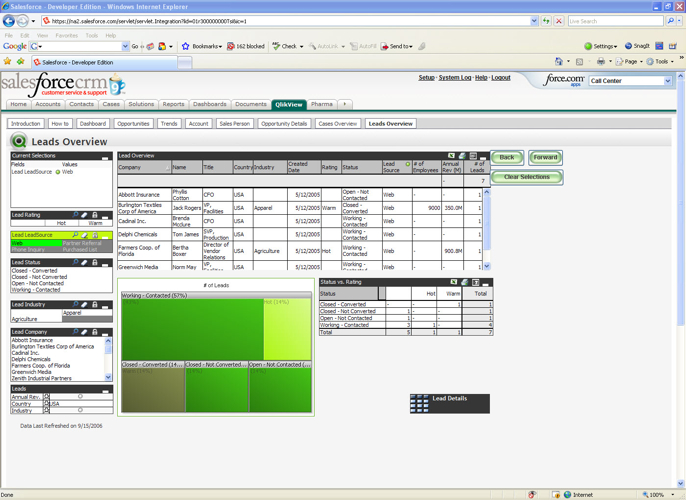Select Partner Referral lead source value
The width and height of the screenshot is (686, 500).
coord(83,243)
